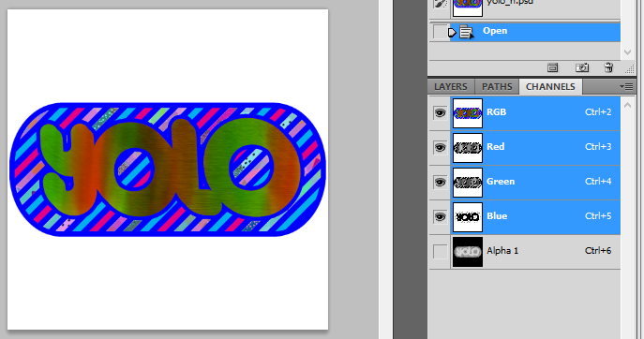644x339 pixels.
Task: Show the Alpha 1 channel visibility box
Action: pos(440,252)
